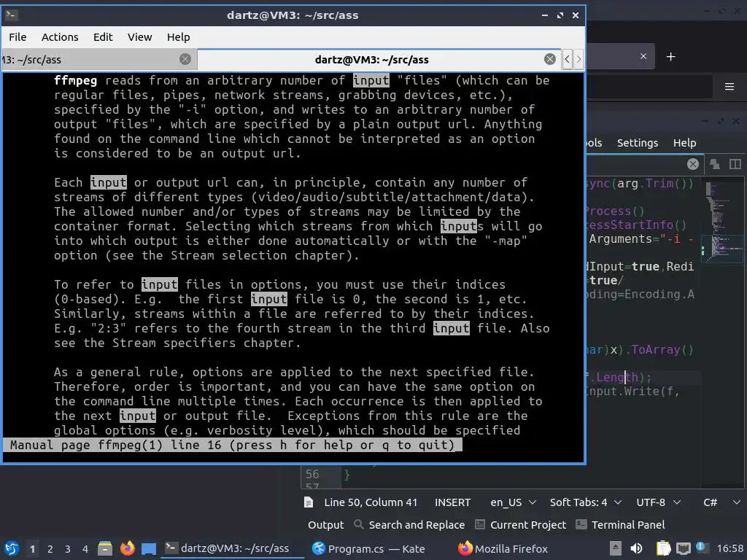Open the LXQt start menu

point(12,548)
